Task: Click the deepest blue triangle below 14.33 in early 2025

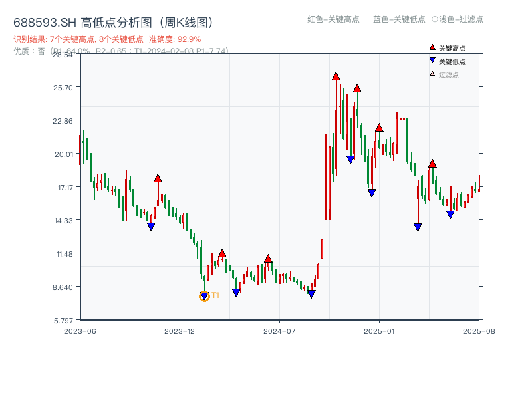Action: 416,227
